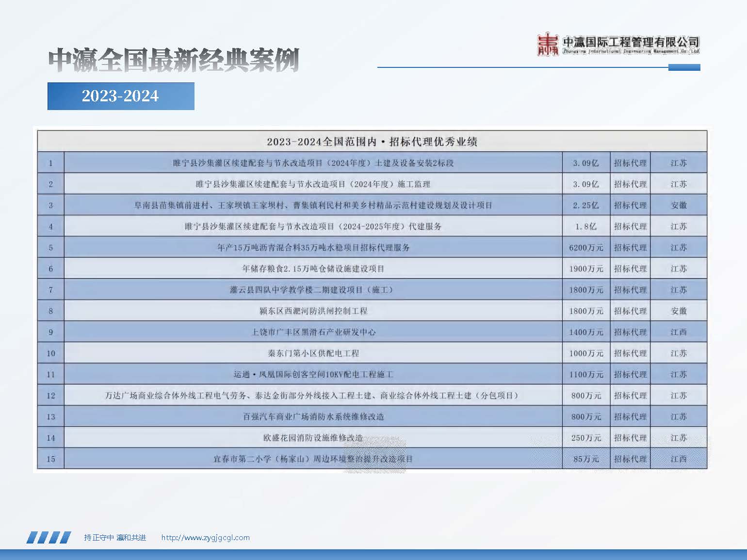Screen dimensions: 747x560
Task: Click 安徽 in row 3
Action: tap(679, 205)
